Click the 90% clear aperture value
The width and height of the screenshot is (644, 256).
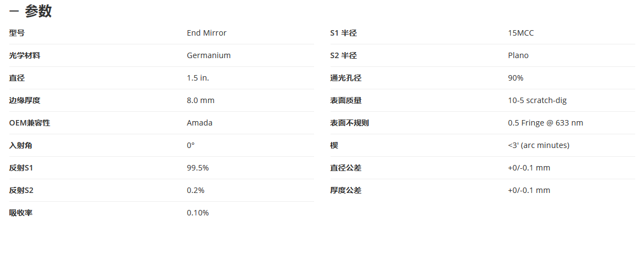click(x=516, y=78)
